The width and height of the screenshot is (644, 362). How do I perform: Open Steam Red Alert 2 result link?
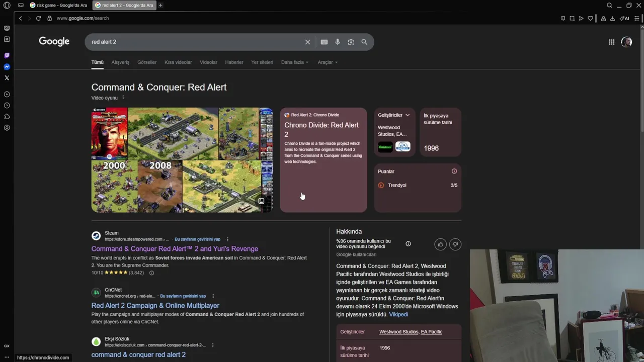(x=175, y=249)
